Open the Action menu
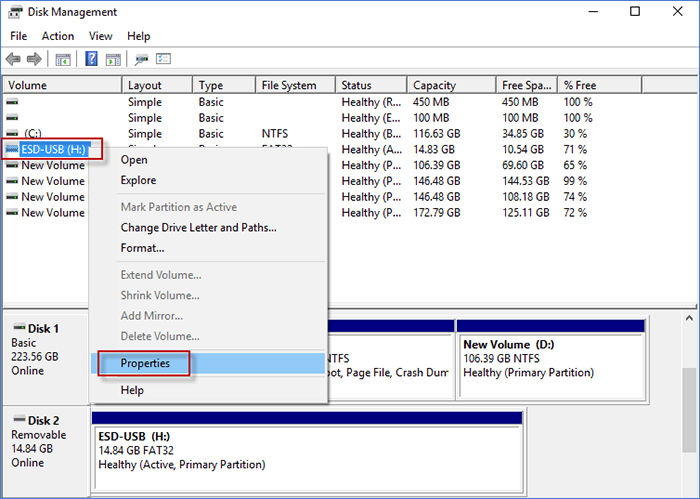700x499 pixels. pos(58,36)
